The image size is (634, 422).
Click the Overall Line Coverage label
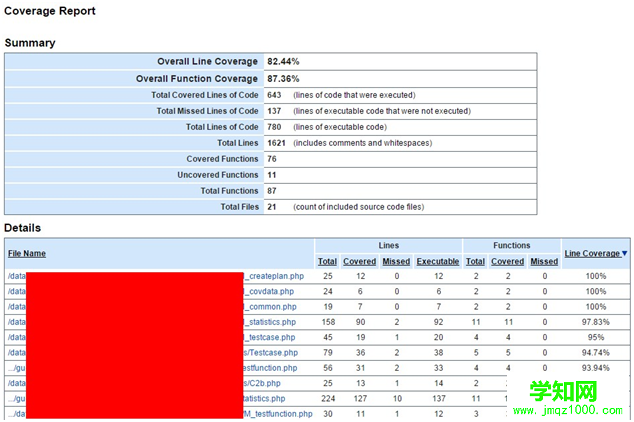click(x=207, y=61)
